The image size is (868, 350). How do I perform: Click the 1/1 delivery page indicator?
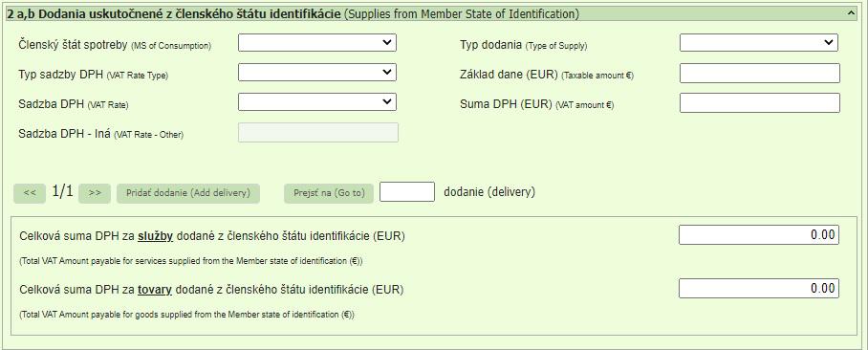point(62,191)
